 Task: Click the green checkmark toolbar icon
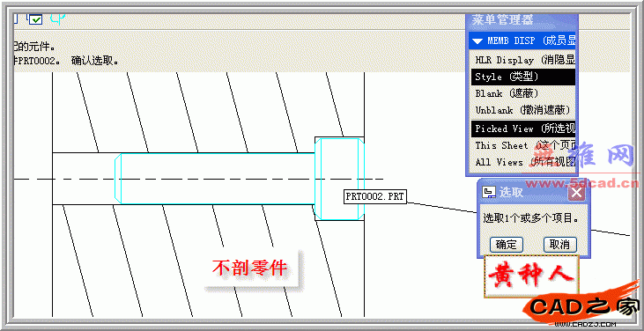click(35, 18)
